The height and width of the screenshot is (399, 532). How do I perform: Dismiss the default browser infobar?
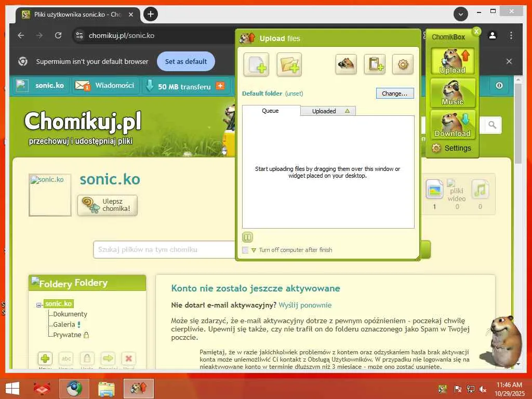click(x=509, y=61)
